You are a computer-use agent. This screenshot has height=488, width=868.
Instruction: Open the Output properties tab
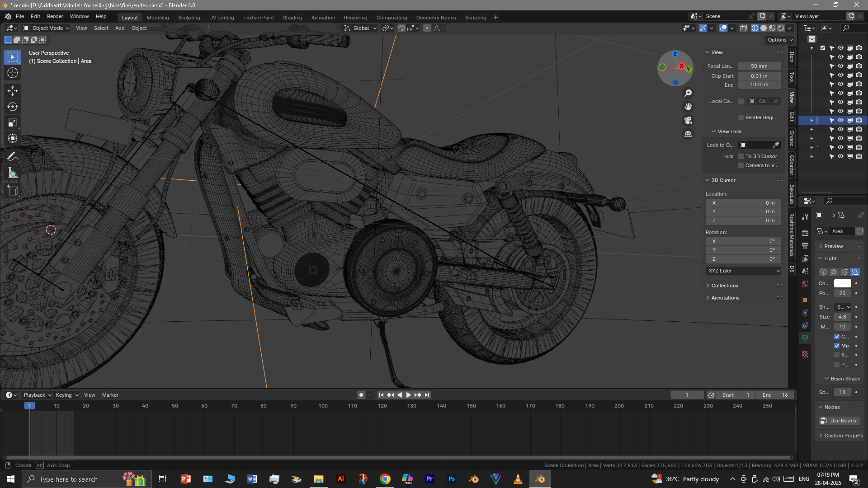[x=805, y=245]
